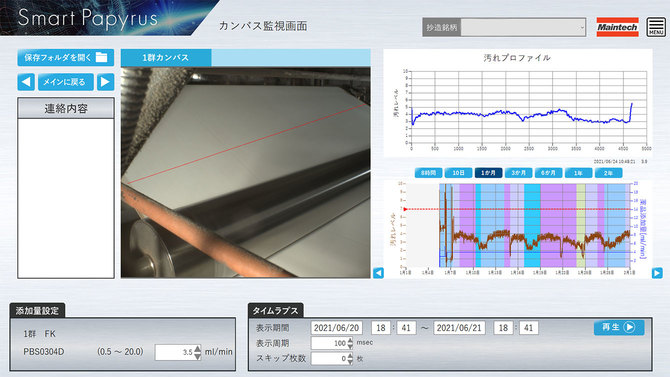Go to previous canvas with left arrow
670x377 pixels.
click(26, 82)
